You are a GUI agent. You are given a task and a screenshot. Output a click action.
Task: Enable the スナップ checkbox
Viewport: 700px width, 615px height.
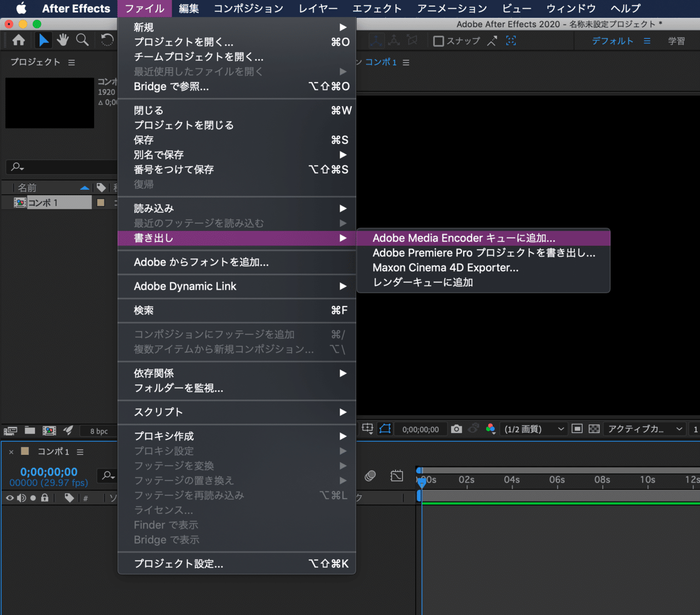pyautogui.click(x=438, y=41)
